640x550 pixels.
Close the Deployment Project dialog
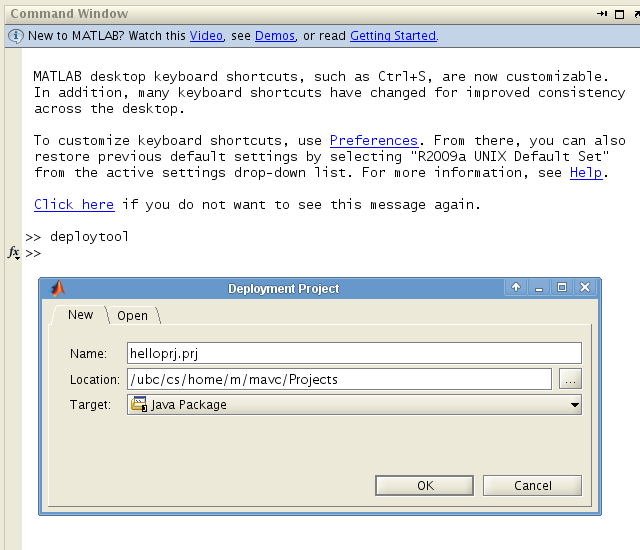pos(585,288)
